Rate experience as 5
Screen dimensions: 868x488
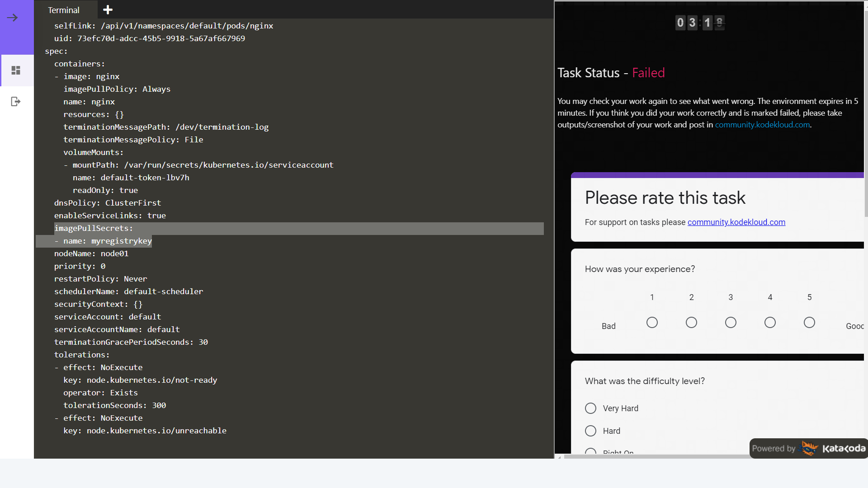tap(809, 323)
